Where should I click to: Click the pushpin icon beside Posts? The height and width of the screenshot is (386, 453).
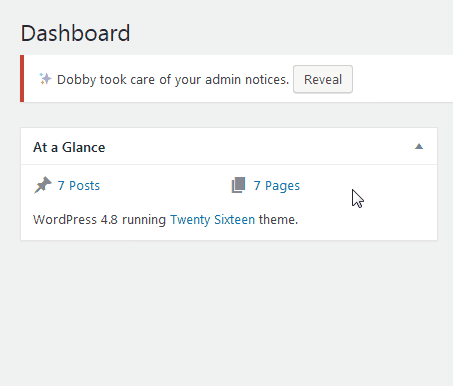[x=43, y=185]
